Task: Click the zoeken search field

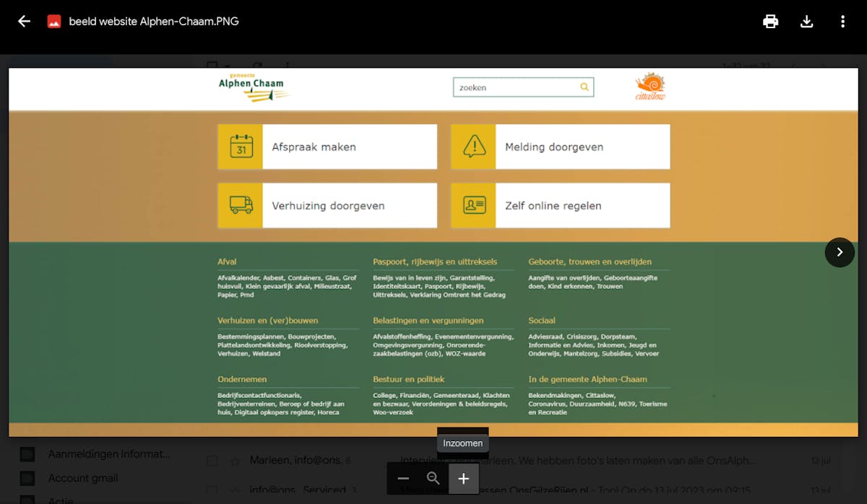Action: click(x=517, y=87)
